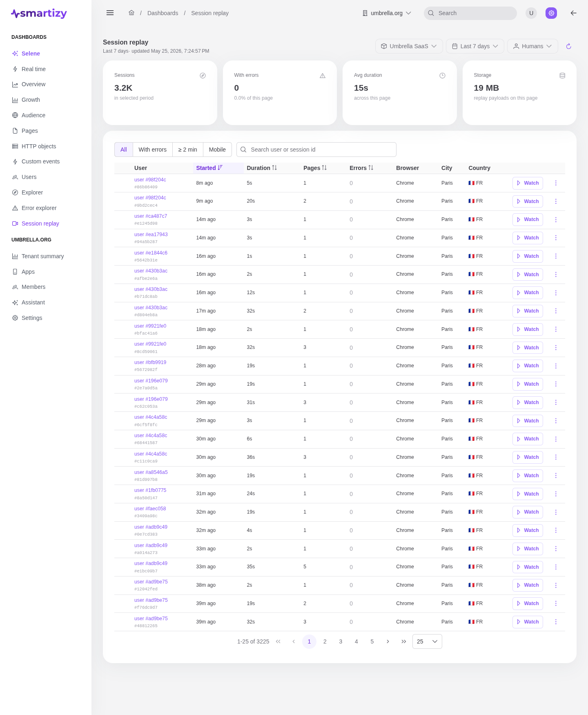588x715 pixels.
Task: Go to page 2 of results
Action: pyautogui.click(x=325, y=641)
